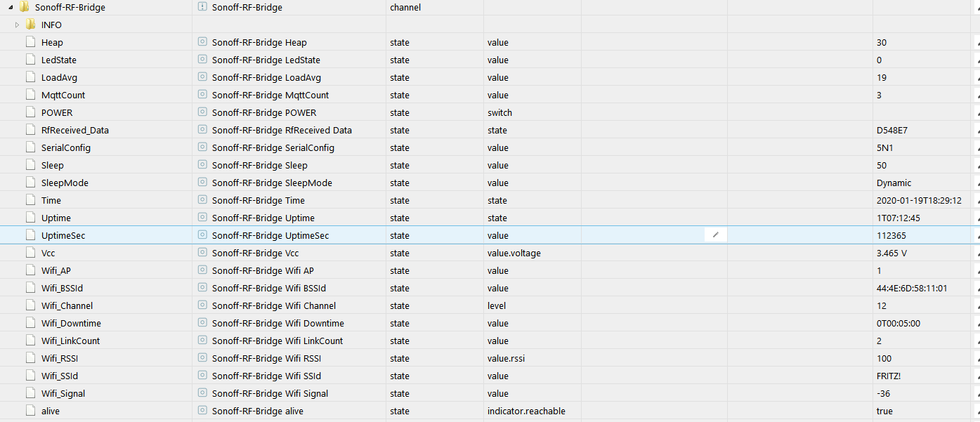
Task: Click state icon before Sonoff-RF-Bridge Wifi SSId name
Action: [203, 376]
